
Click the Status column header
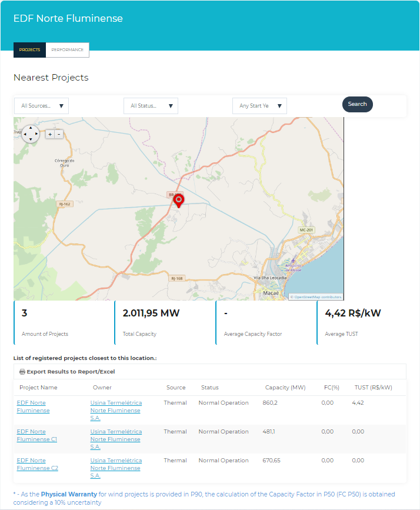point(210,388)
